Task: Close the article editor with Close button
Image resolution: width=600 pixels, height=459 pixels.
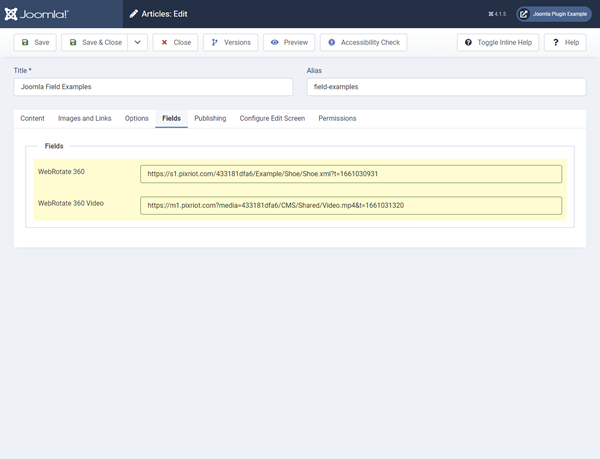Action: coord(176,43)
